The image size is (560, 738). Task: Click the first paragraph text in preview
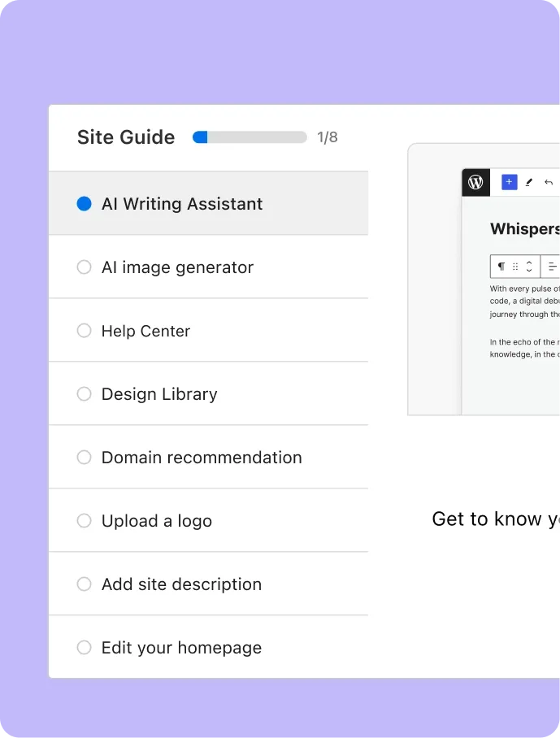click(x=524, y=301)
